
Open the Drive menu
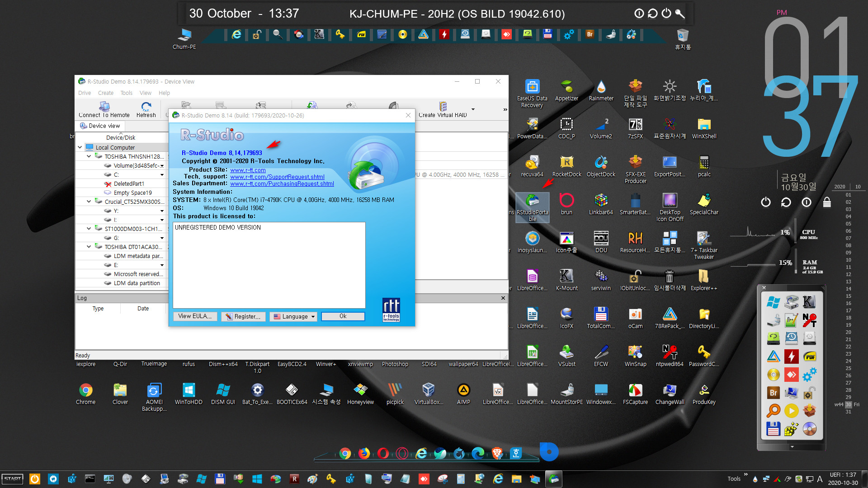click(85, 93)
